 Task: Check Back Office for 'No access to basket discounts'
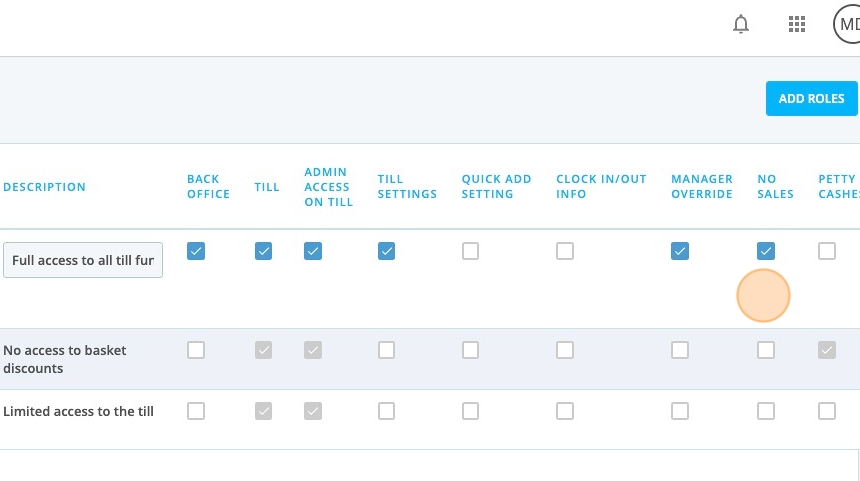pos(196,350)
